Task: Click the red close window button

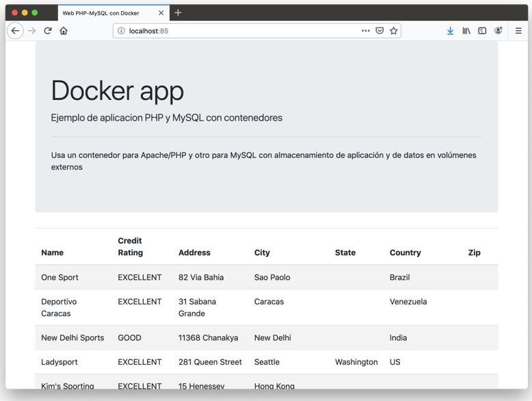Action: 14,13
